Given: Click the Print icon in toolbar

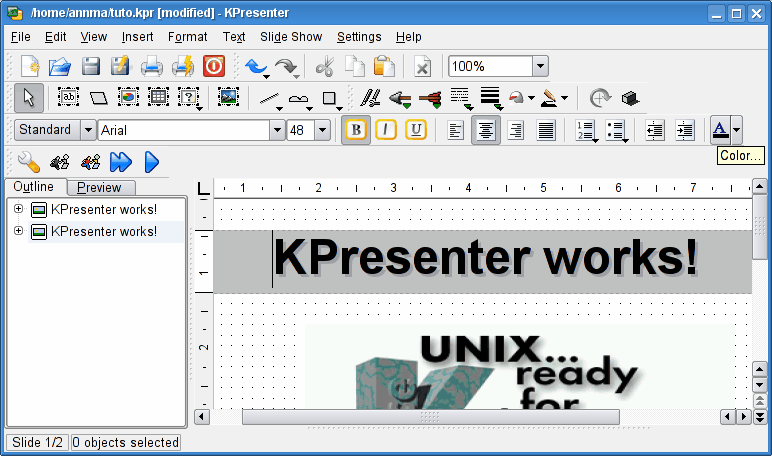Looking at the screenshot, I should coord(151,67).
